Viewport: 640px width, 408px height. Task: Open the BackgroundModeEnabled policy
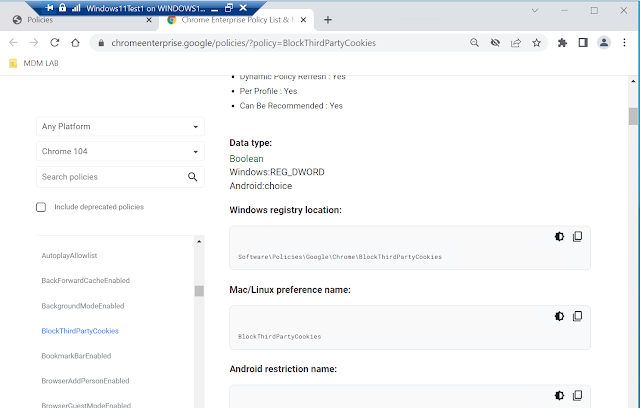pyautogui.click(x=83, y=306)
